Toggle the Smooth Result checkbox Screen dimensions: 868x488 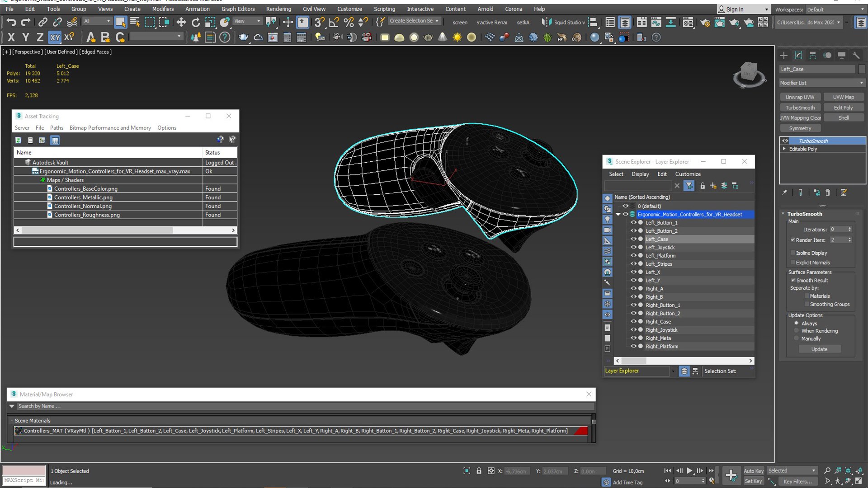pos(793,280)
